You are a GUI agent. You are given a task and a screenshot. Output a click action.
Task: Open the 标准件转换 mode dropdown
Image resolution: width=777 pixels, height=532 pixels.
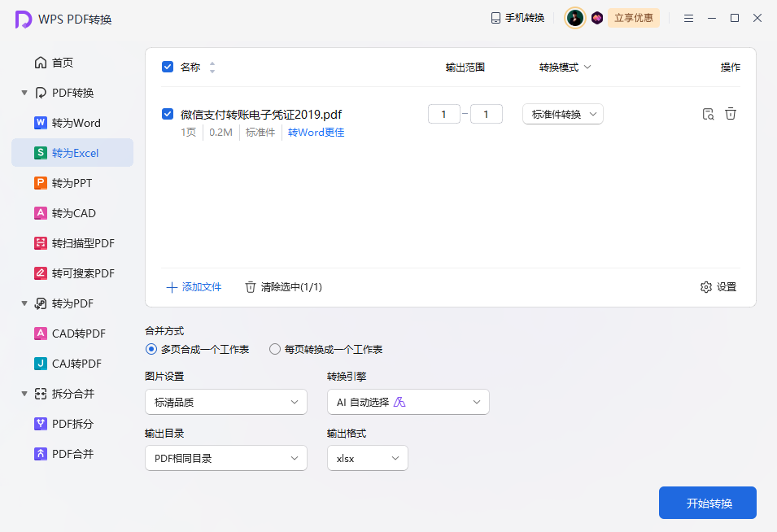(x=562, y=115)
